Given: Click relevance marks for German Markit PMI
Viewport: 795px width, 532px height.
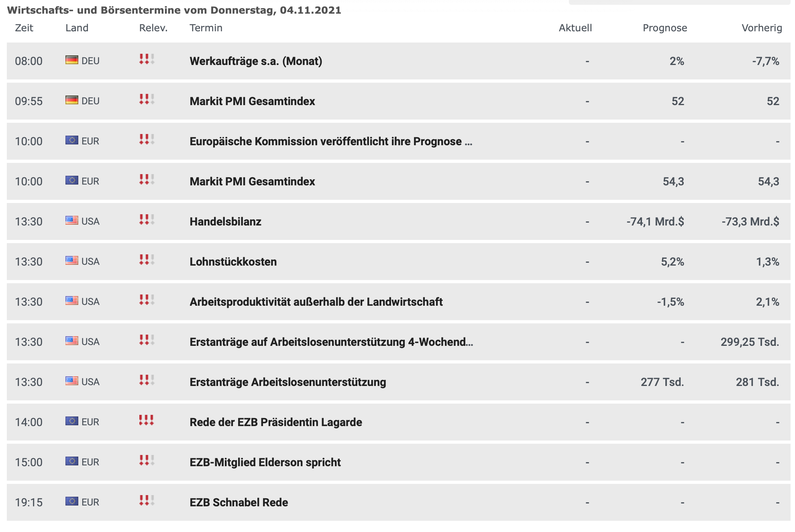Looking at the screenshot, I should point(147,99).
